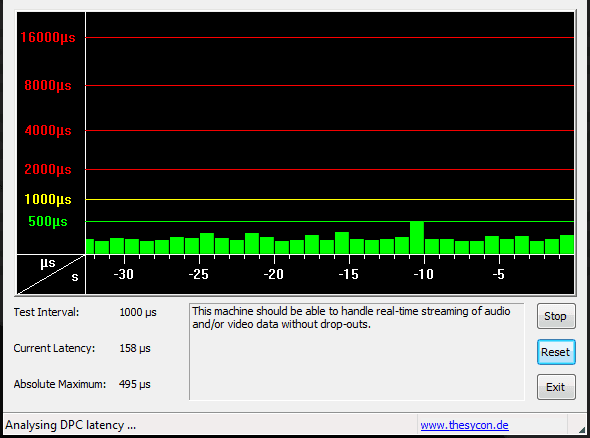
Task: Open the www.thesycon.de link
Action: (464, 425)
